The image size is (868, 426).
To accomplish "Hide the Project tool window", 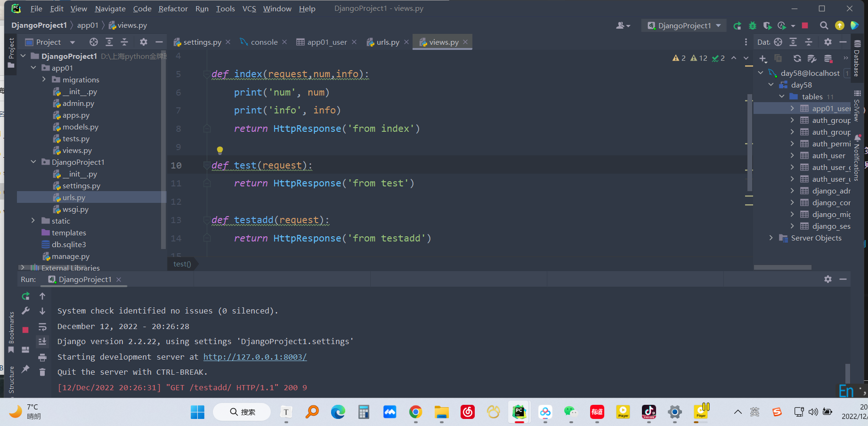I will [x=159, y=42].
